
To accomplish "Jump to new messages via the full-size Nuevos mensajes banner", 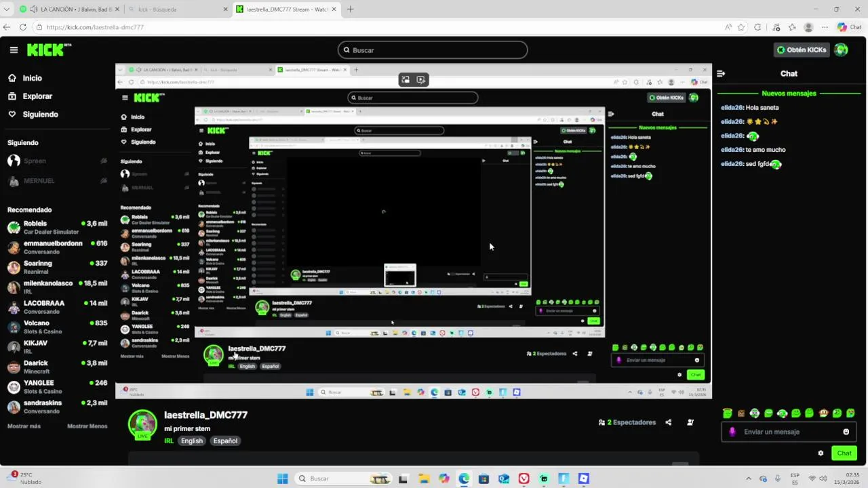I will (789, 94).
